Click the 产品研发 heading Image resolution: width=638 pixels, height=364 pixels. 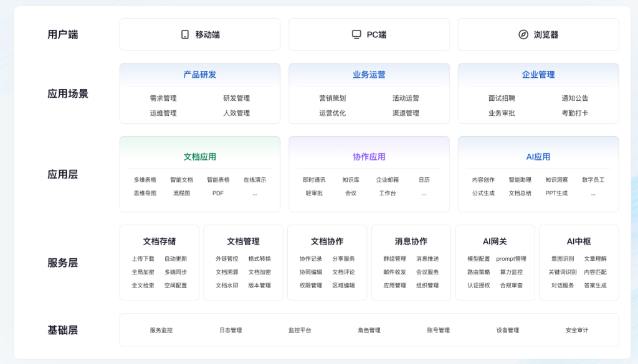tap(200, 74)
